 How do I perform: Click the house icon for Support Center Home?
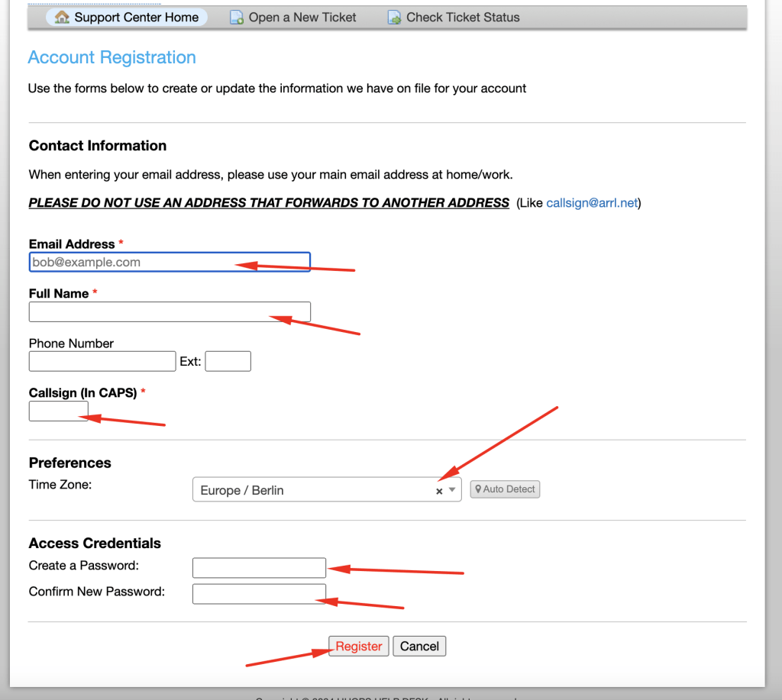click(x=62, y=17)
